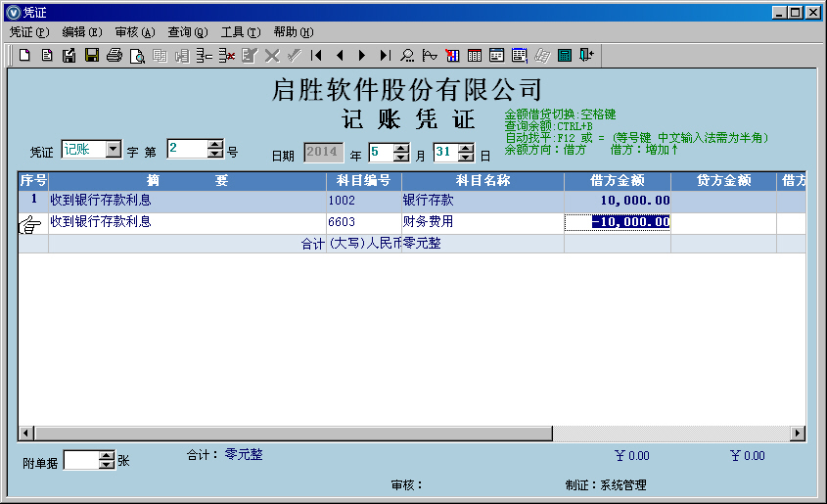Click debit amount cell 10,000.00 in row 1
827x504 pixels.
point(618,201)
